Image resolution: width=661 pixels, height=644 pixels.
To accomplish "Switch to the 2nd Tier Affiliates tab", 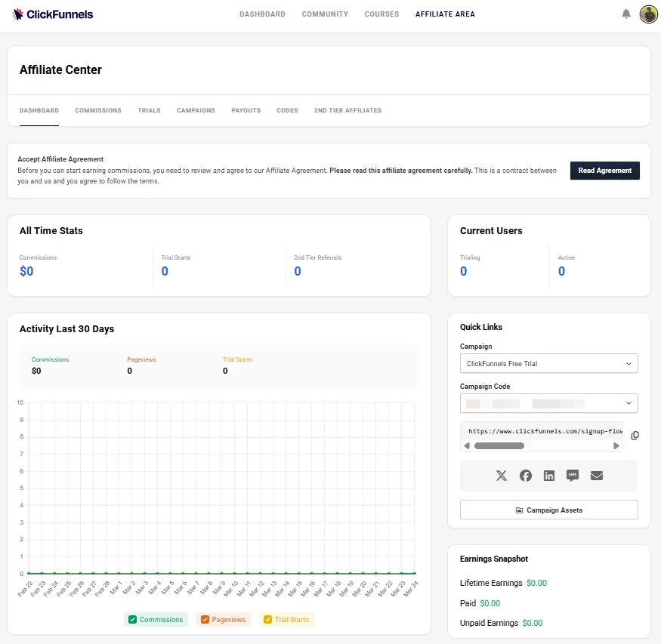I will (x=347, y=110).
